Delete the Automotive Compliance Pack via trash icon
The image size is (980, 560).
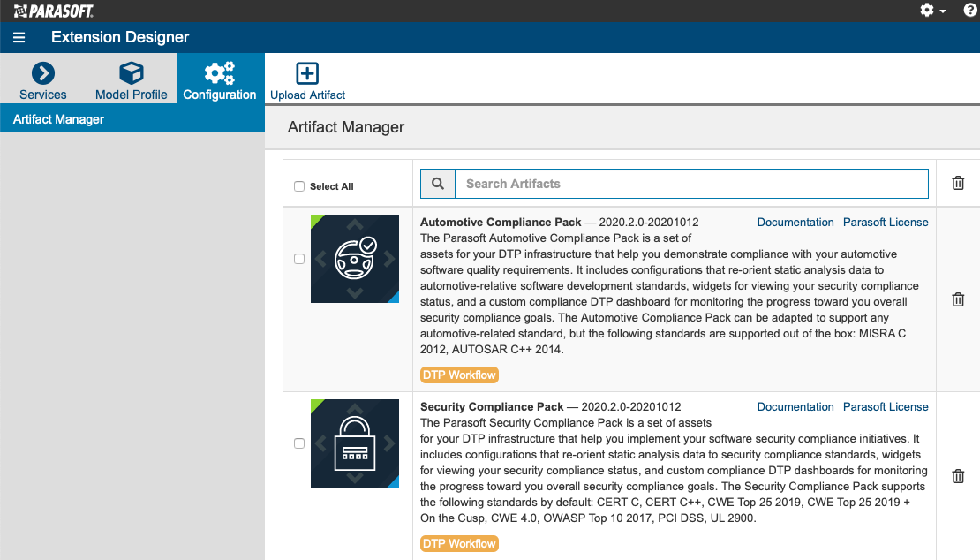[x=958, y=299]
